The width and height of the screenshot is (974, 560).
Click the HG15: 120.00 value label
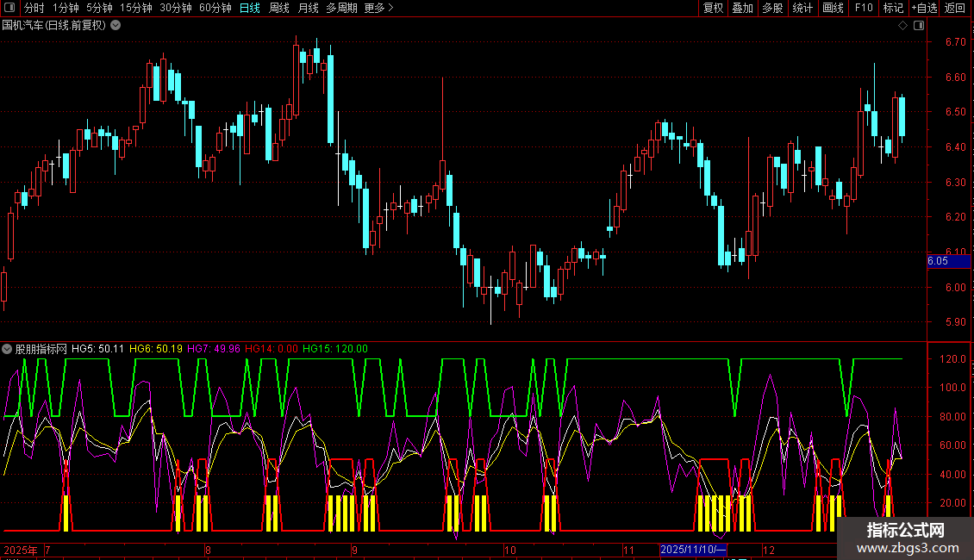(x=334, y=349)
